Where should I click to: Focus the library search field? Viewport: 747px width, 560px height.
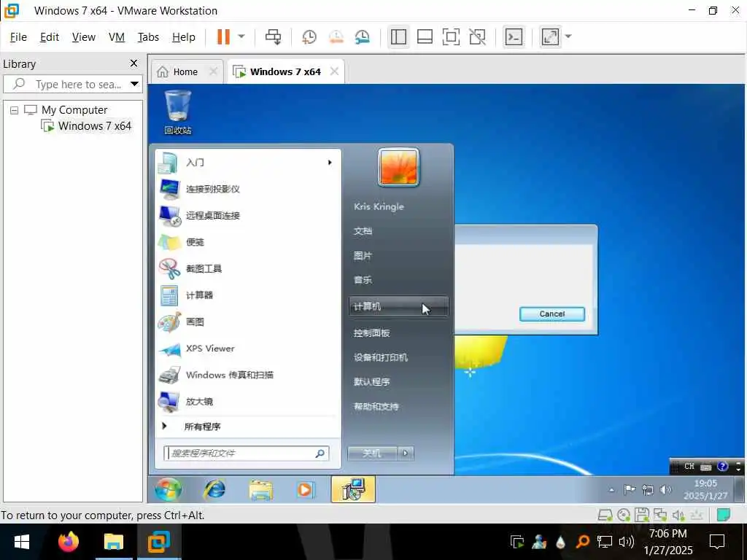71,85
